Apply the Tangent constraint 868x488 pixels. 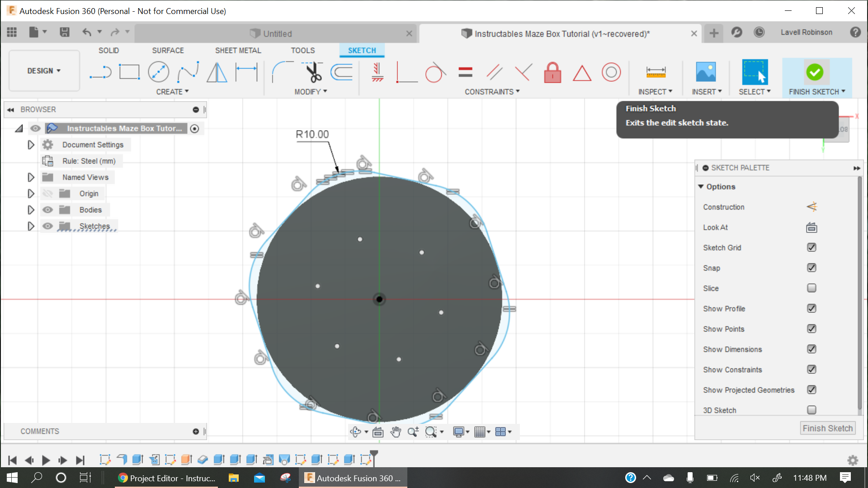point(435,72)
